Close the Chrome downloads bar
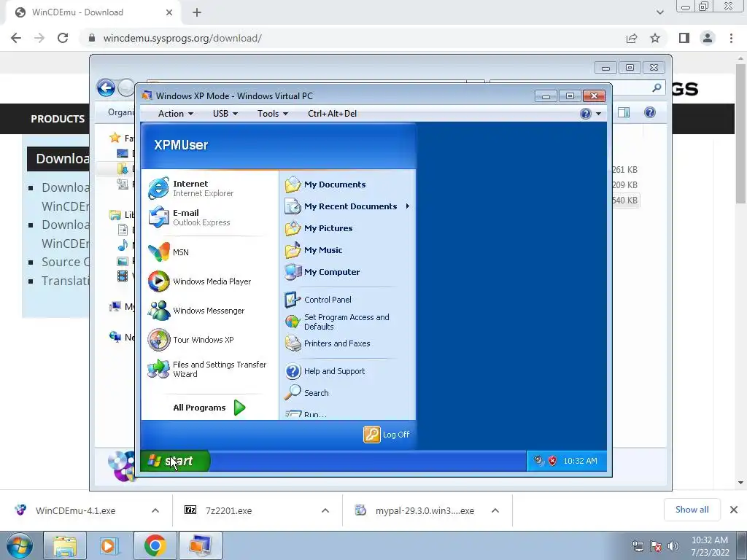Image resolution: width=747 pixels, height=560 pixels. [x=734, y=510]
